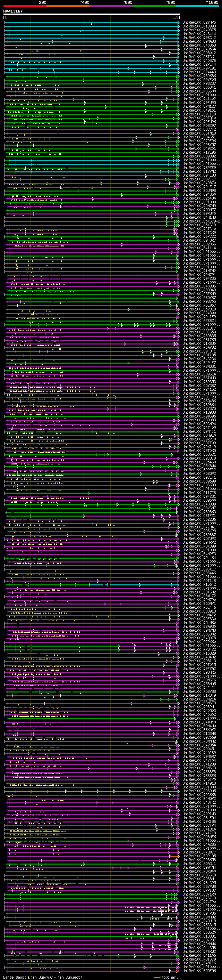Click the orange ~40% identity legend segment
Screen dimensions: 222x980
(68, 6)
